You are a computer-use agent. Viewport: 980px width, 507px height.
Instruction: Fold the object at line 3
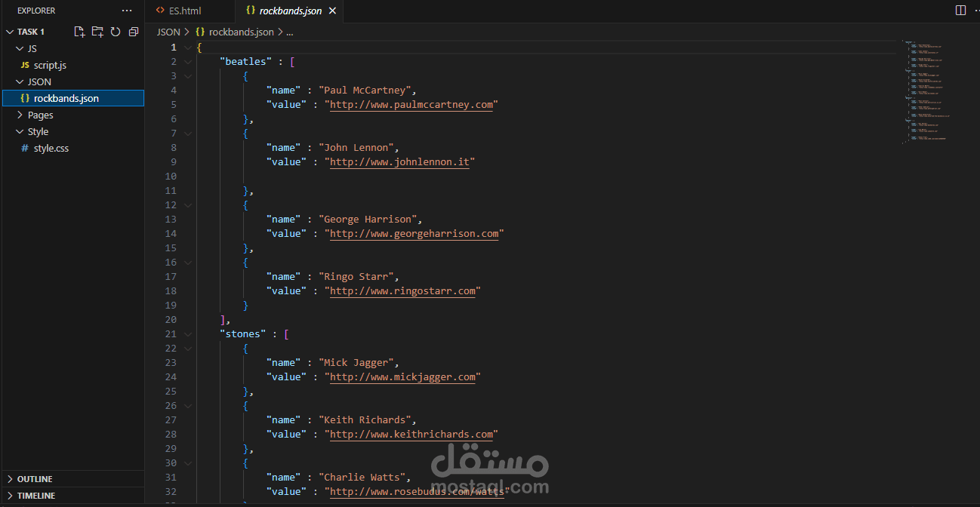coord(188,76)
